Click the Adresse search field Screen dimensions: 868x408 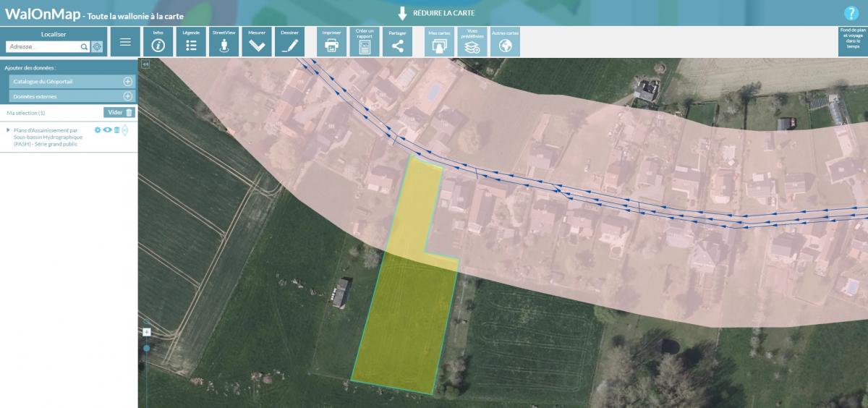(x=43, y=47)
